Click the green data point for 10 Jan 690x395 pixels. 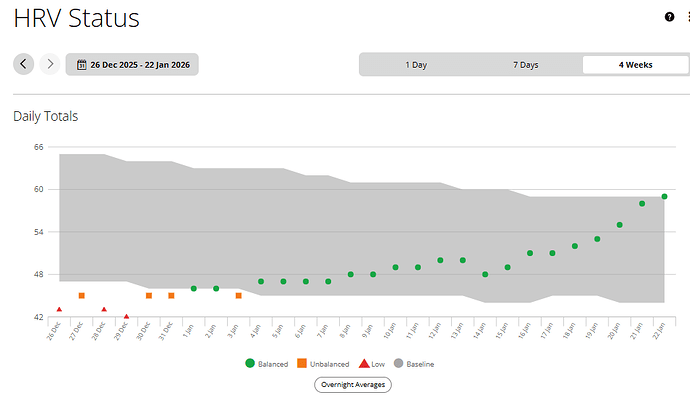click(x=396, y=267)
